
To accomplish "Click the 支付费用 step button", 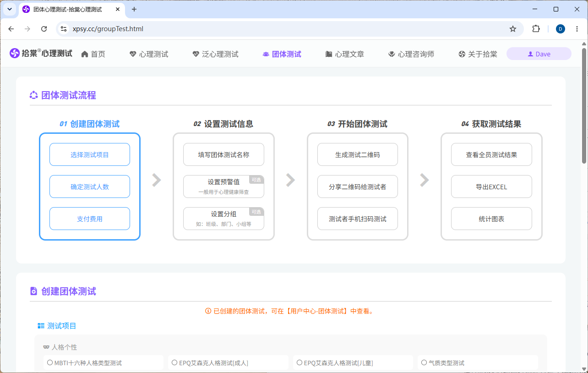I will pos(90,219).
